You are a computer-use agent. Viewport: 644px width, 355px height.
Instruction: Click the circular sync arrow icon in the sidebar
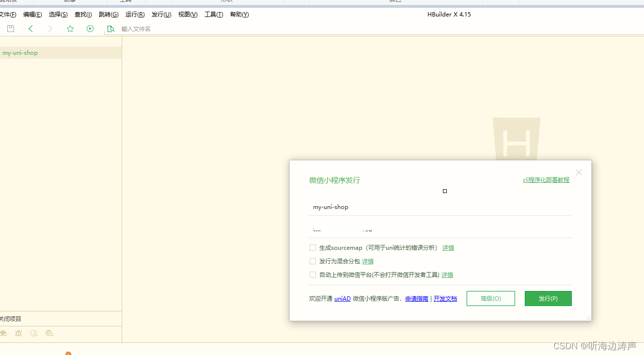coord(34,333)
